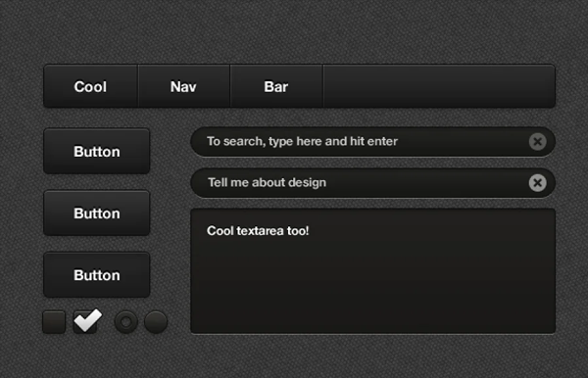Image resolution: width=588 pixels, height=378 pixels.
Task: Click the Button just above the checkboxes
Action: 97,275
